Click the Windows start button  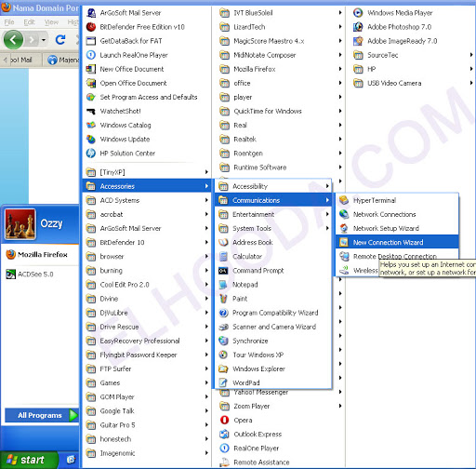(x=29, y=460)
